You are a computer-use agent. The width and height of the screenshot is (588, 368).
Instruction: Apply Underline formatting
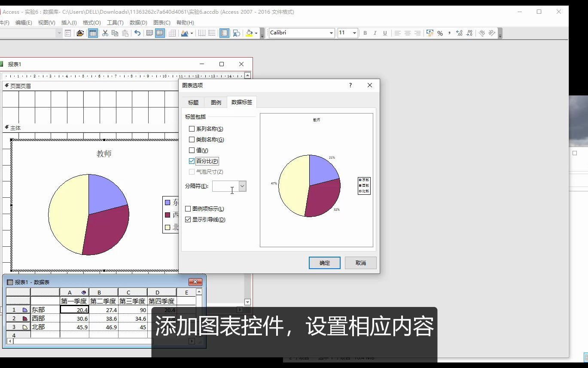point(385,33)
